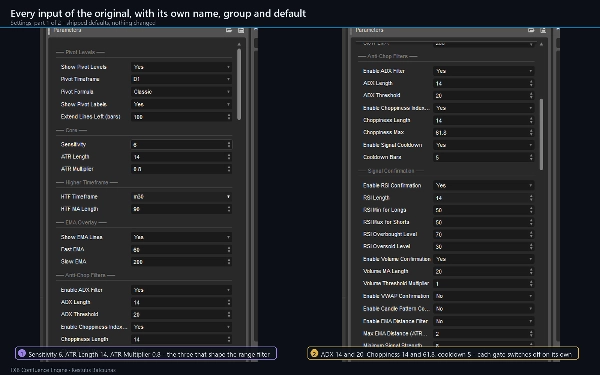Click the ADX Threshold field in the left panel
The image size is (600, 375).
pos(181,315)
